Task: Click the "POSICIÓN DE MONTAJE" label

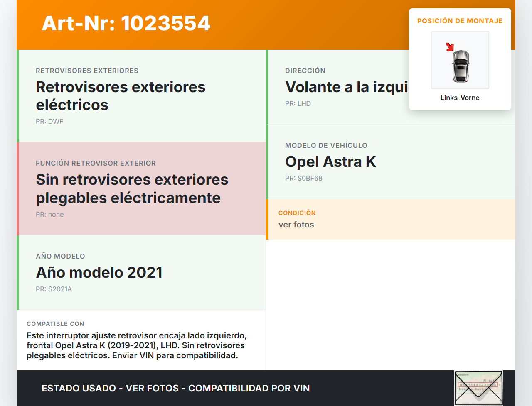Action: [460, 21]
